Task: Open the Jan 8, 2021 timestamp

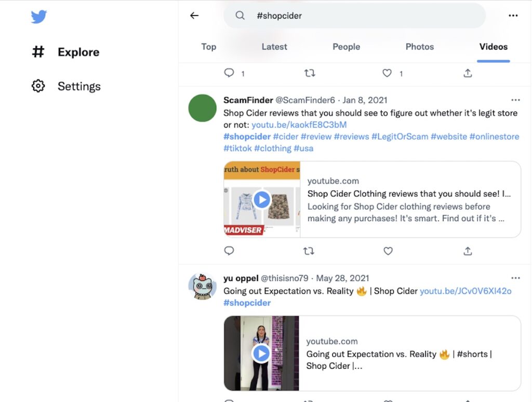Action: (365, 100)
